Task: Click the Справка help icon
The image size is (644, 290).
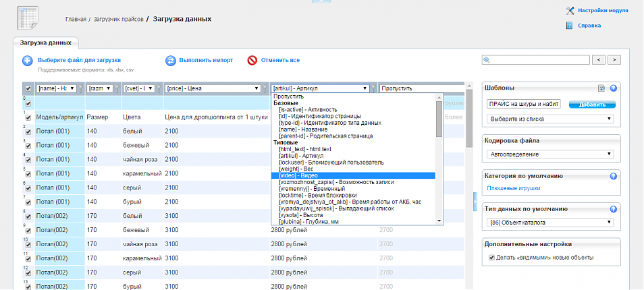Action: (x=570, y=26)
